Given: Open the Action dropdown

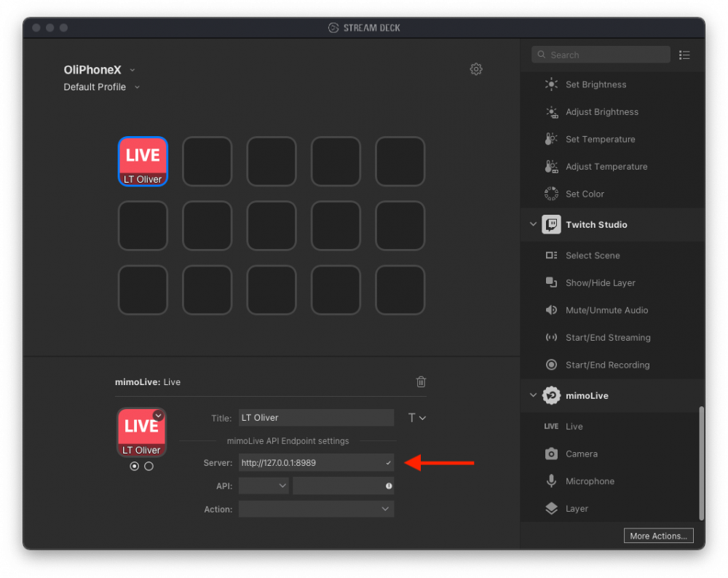Looking at the screenshot, I should [316, 509].
